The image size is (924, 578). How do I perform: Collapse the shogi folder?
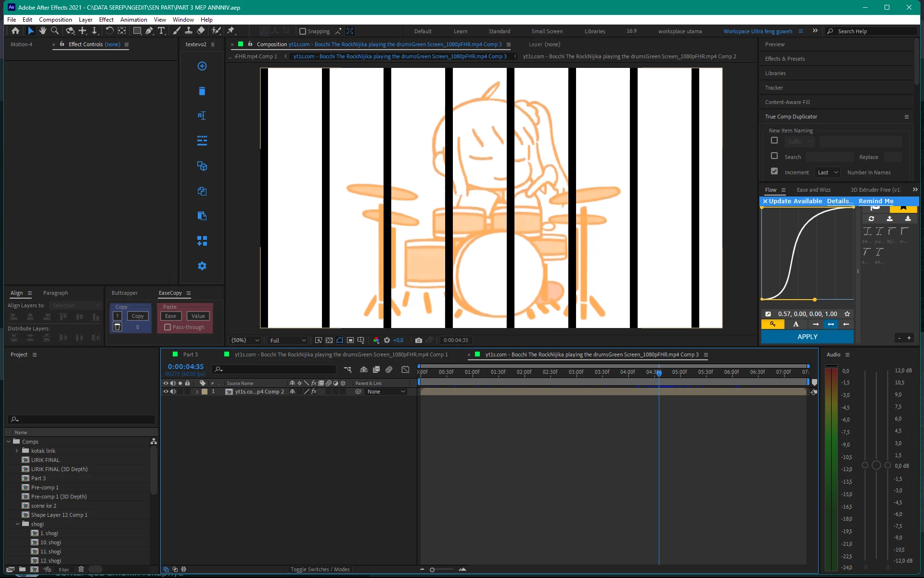pos(18,524)
